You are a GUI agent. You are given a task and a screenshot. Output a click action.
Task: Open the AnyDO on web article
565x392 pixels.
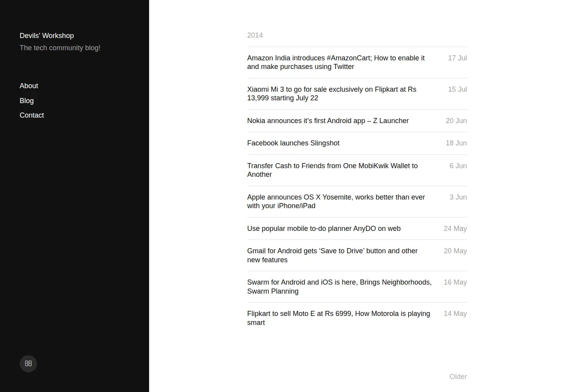pos(324,229)
